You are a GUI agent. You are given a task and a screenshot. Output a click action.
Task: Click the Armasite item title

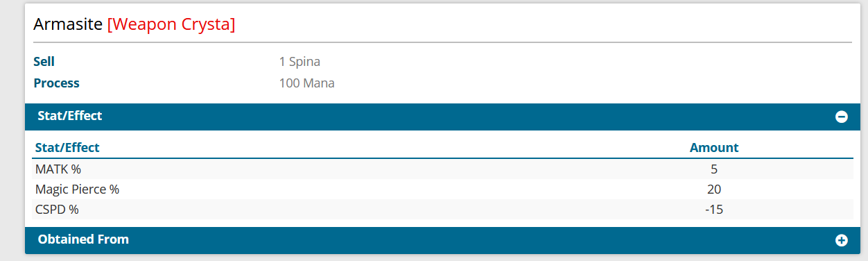click(x=68, y=24)
